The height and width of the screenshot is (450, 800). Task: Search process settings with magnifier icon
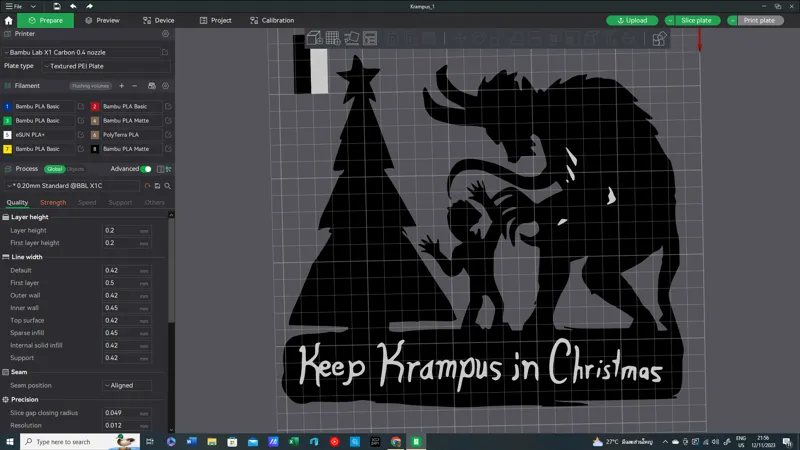point(167,186)
